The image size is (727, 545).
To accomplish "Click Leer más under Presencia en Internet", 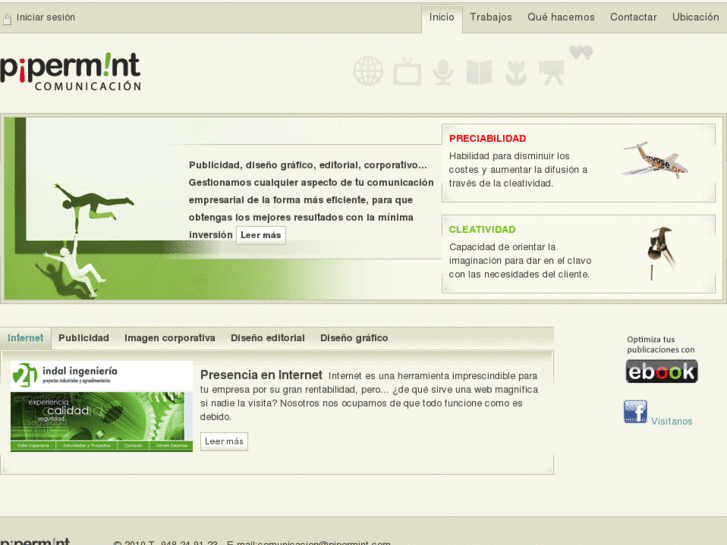I will (224, 441).
